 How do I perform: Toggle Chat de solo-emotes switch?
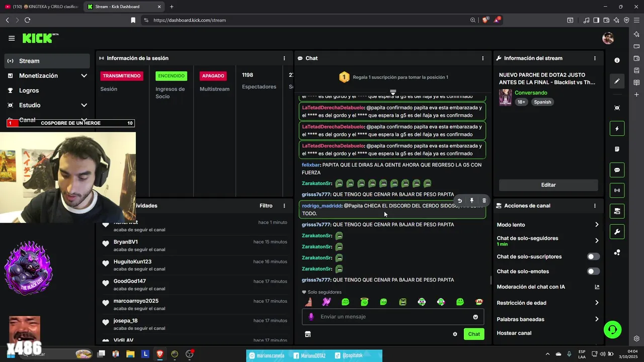coord(594,271)
